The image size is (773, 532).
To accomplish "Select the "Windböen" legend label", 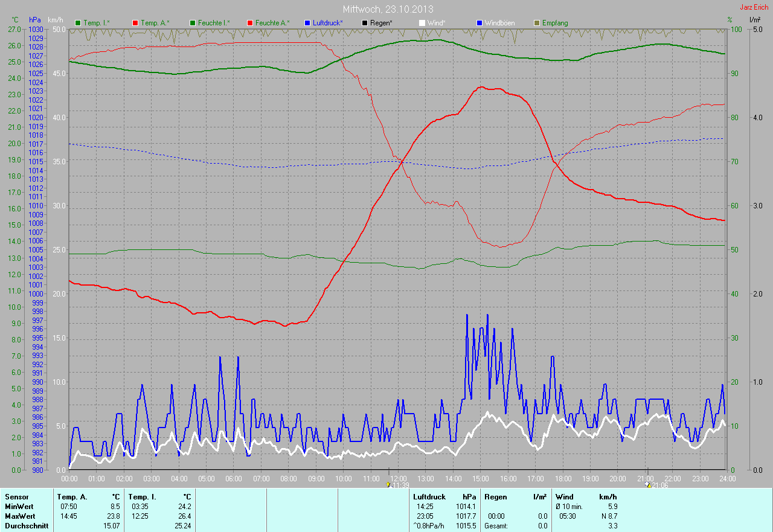I will (500, 23).
